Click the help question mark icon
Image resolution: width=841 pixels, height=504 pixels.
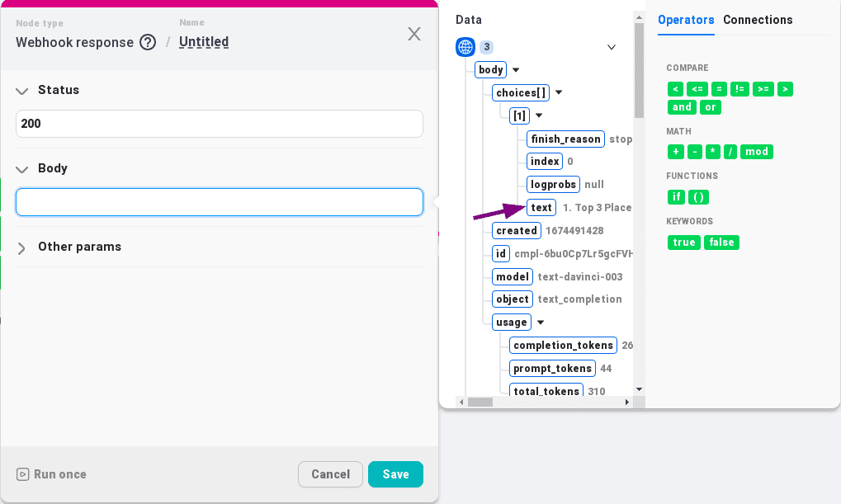click(148, 42)
